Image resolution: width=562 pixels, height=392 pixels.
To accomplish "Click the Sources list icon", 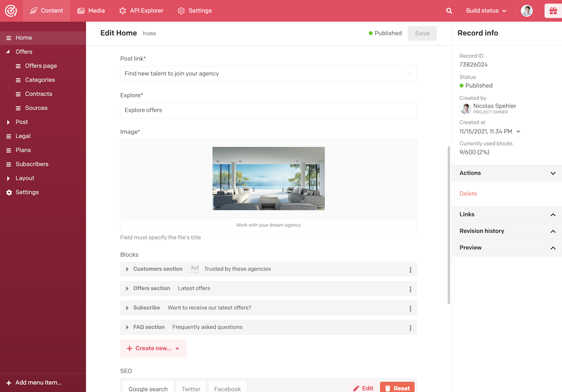I will click(x=18, y=108).
